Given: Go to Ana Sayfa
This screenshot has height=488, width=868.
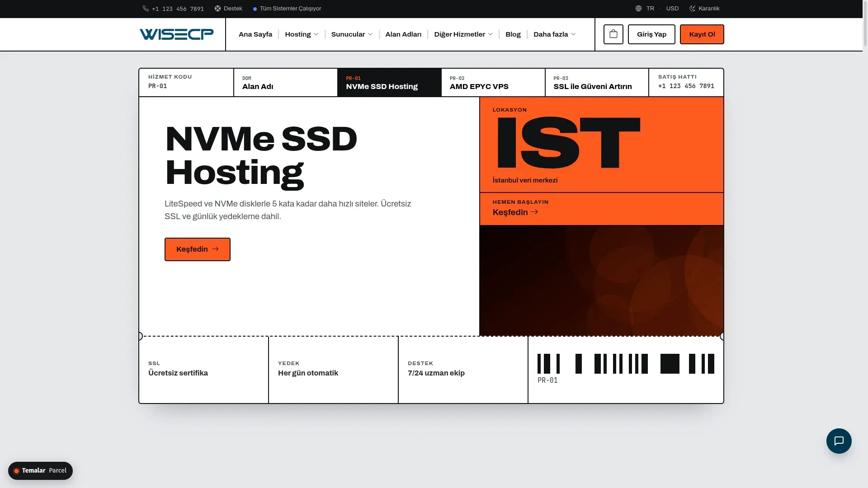Looking at the screenshot, I should click(255, 34).
